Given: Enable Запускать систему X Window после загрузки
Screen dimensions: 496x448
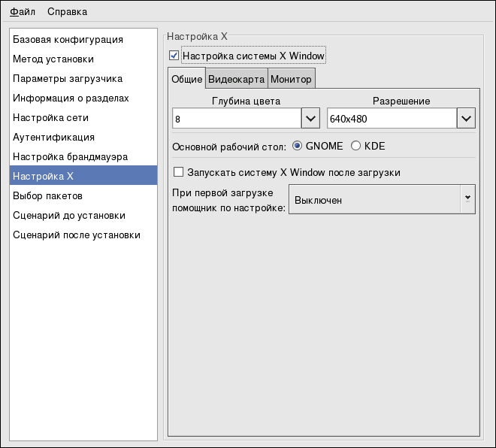Looking at the screenshot, I should [179, 172].
